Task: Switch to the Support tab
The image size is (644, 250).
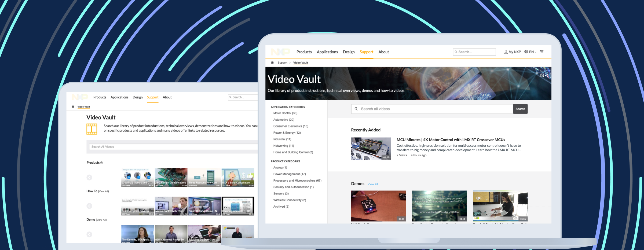Action: point(367,52)
